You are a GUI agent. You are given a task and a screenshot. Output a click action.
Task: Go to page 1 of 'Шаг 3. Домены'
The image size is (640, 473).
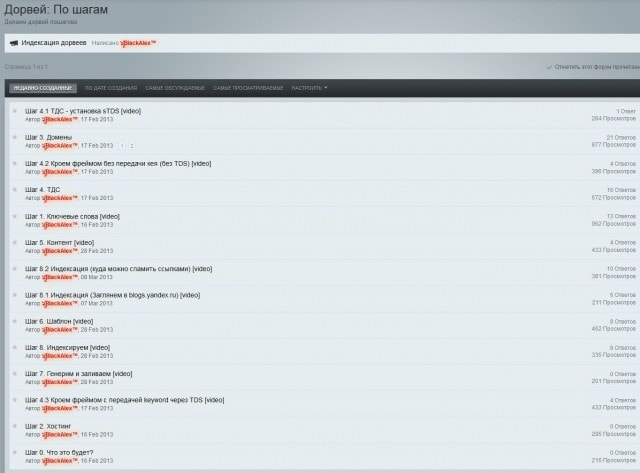(x=122, y=146)
